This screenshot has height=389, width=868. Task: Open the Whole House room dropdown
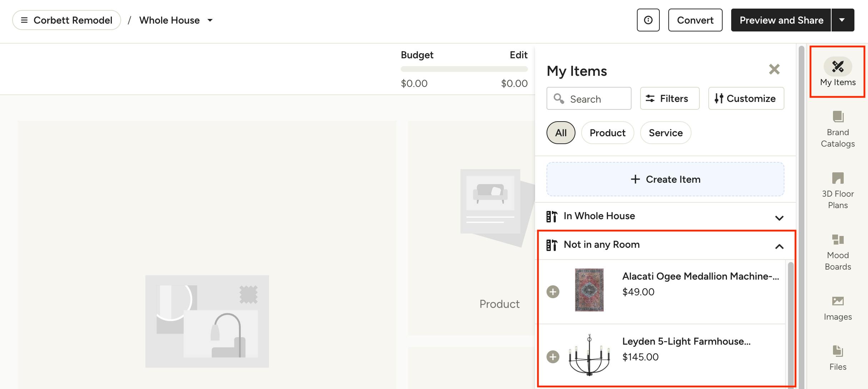tap(176, 20)
